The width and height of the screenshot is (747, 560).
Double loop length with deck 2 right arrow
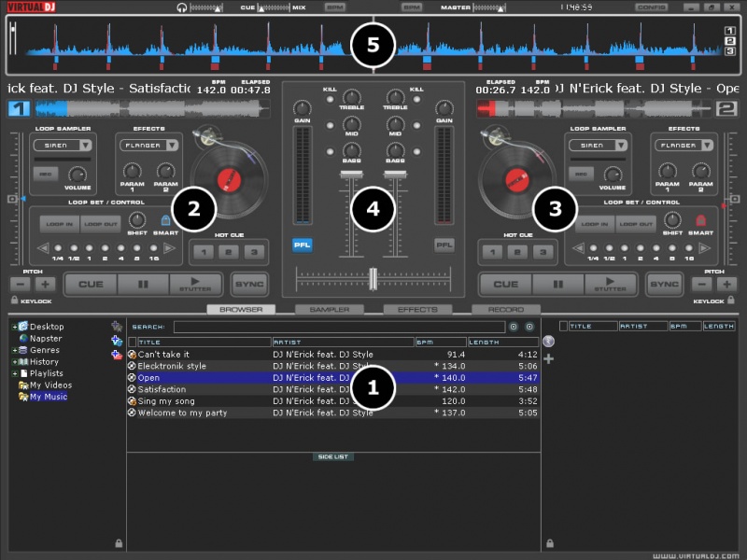(704, 248)
